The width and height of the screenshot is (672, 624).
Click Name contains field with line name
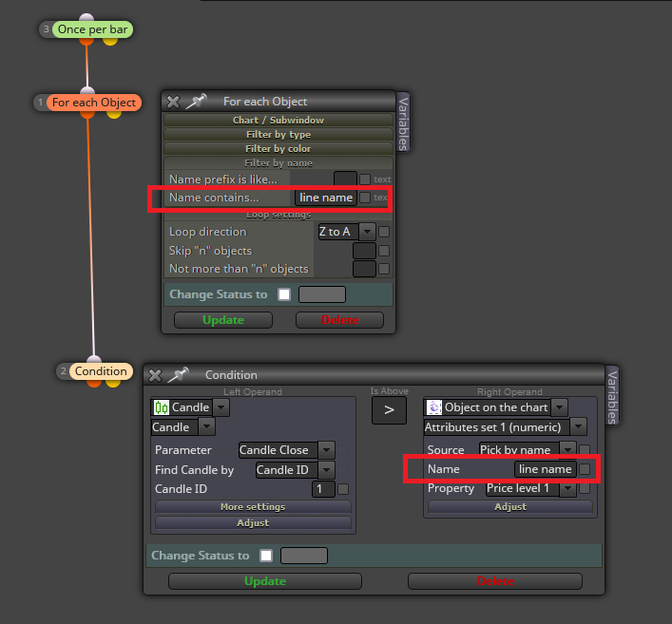tap(326, 198)
